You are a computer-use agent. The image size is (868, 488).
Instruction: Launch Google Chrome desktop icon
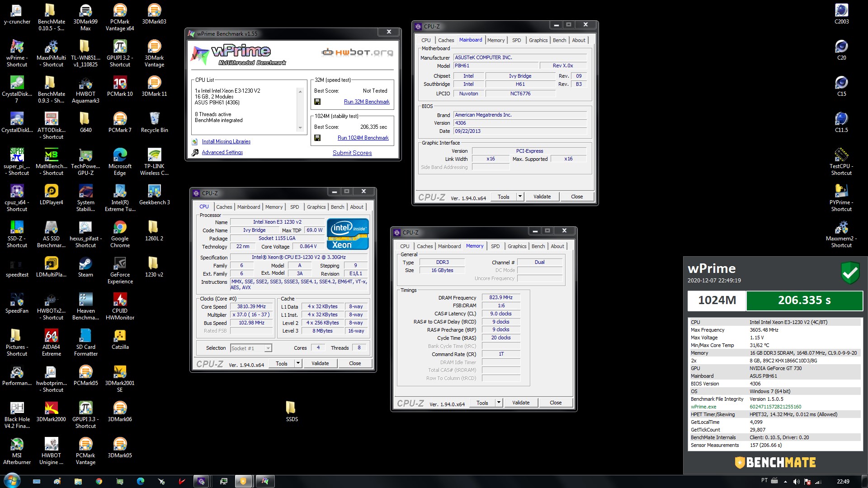120,235
